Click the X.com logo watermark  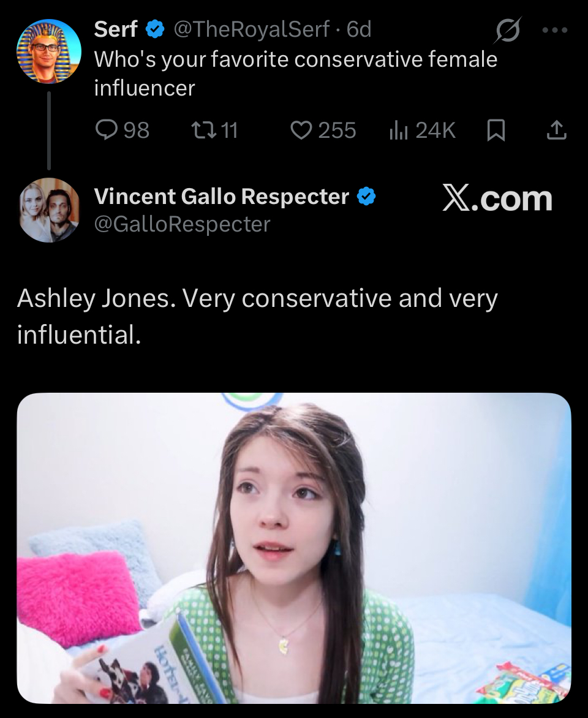[497, 199]
